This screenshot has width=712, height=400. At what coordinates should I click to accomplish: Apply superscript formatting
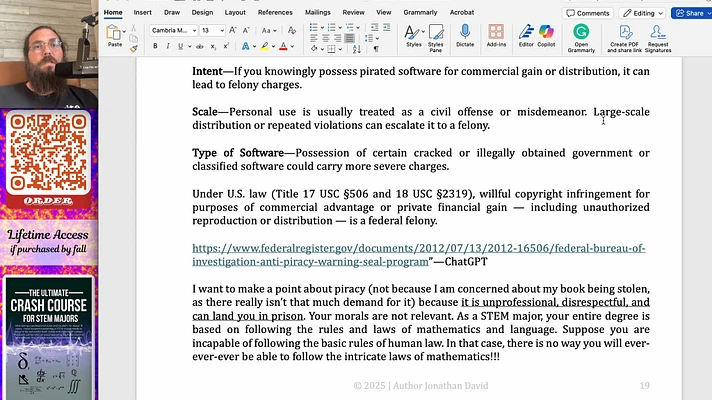click(226, 46)
